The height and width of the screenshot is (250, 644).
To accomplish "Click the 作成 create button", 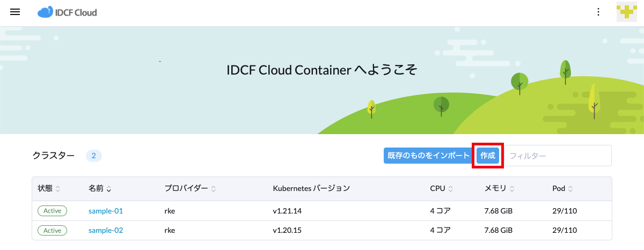I will [x=488, y=156].
